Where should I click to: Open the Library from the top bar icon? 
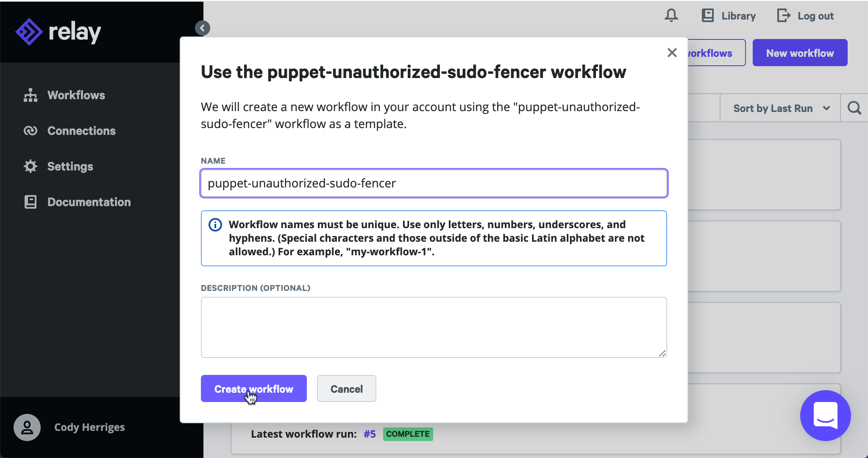coord(707,15)
